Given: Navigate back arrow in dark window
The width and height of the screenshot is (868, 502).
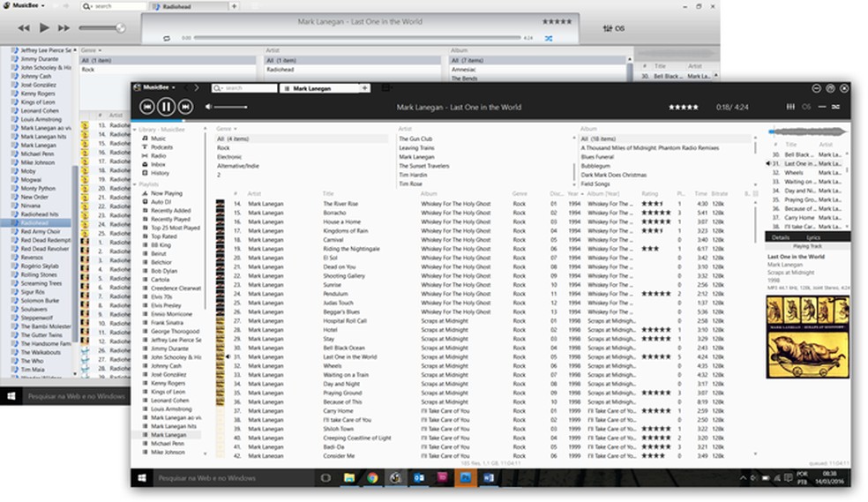Looking at the screenshot, I should pos(185,87).
